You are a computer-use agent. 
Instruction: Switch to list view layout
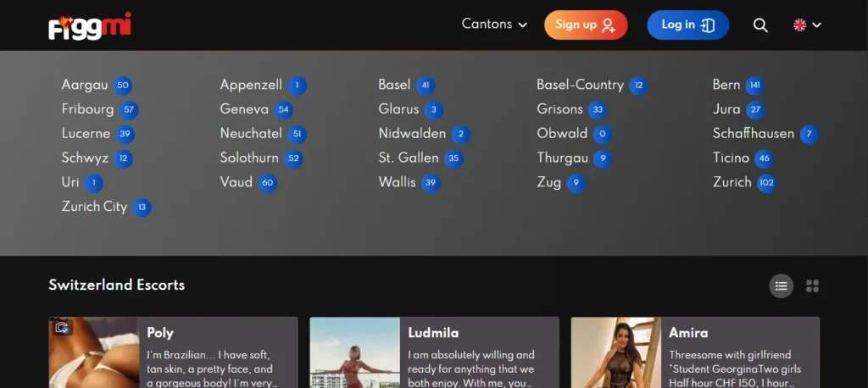click(x=781, y=286)
